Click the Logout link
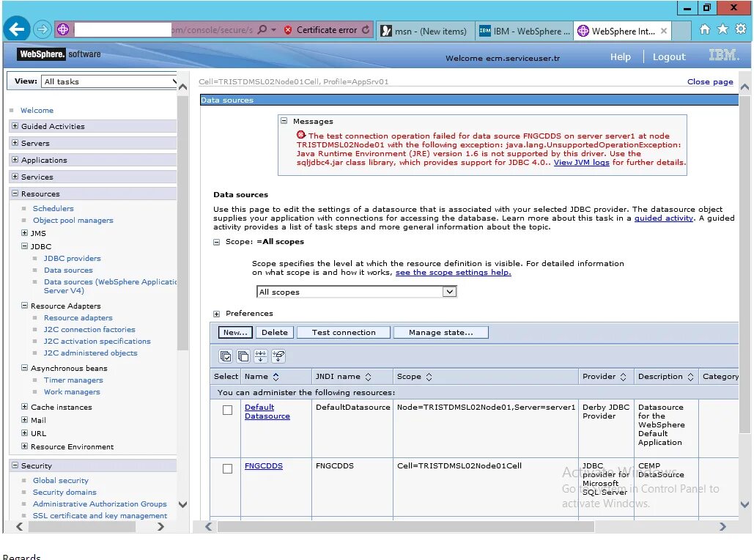The width and height of the screenshot is (754, 560). coord(669,56)
